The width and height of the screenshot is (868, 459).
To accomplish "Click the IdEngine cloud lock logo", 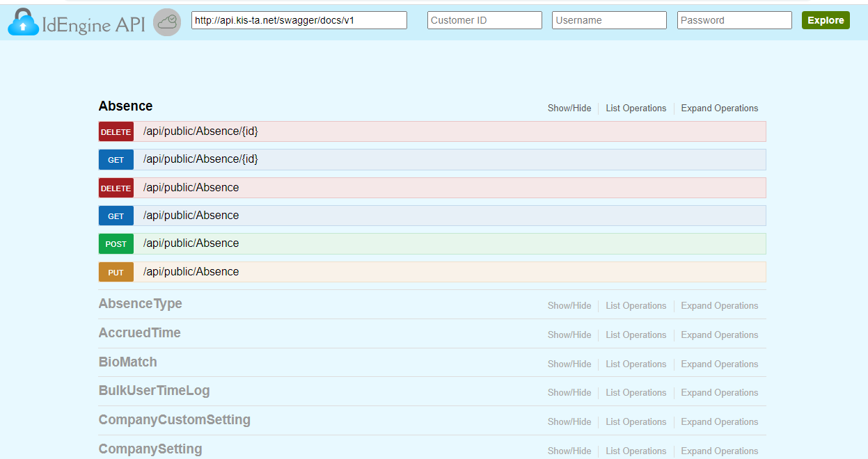I will coord(24,23).
